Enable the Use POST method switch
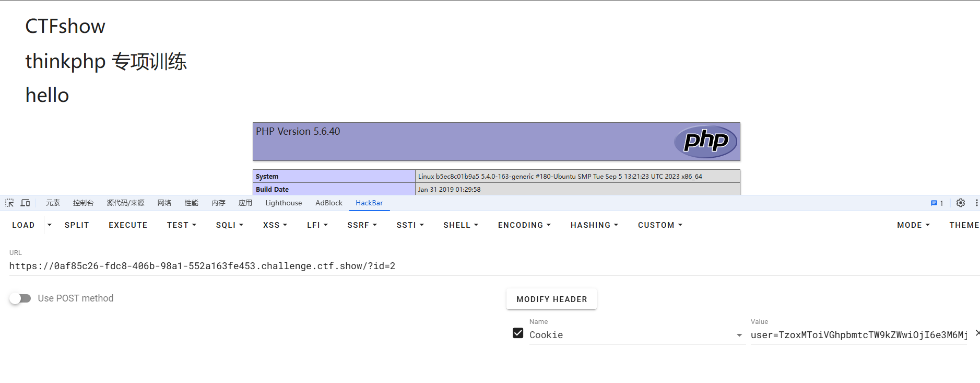Viewport: 980px width, 383px height. [20, 298]
